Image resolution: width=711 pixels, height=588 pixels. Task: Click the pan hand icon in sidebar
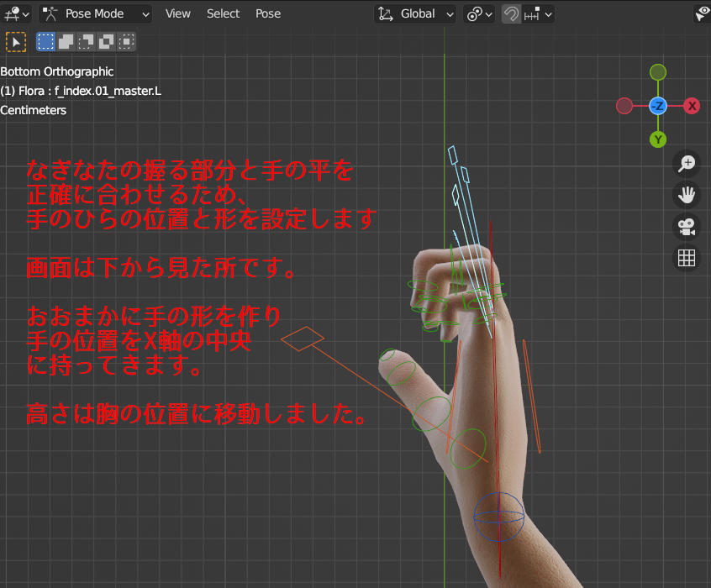687,195
